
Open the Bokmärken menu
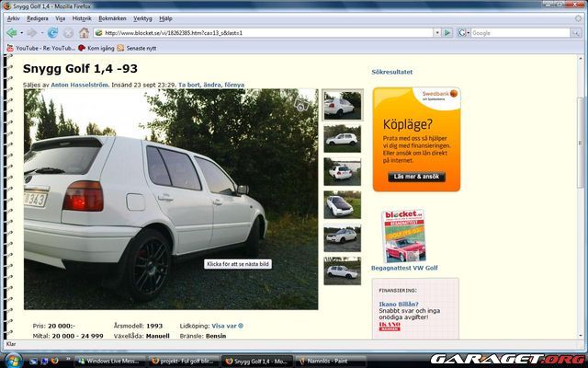(112, 18)
